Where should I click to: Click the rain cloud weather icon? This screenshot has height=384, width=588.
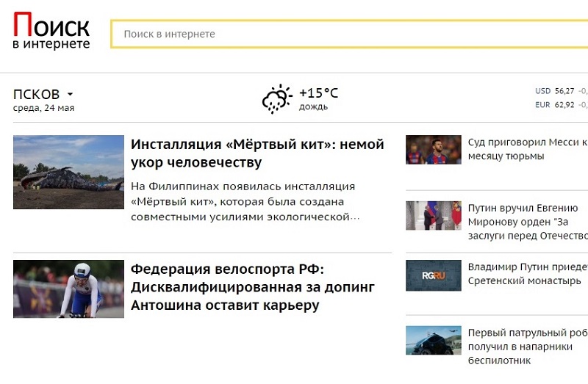tap(277, 99)
